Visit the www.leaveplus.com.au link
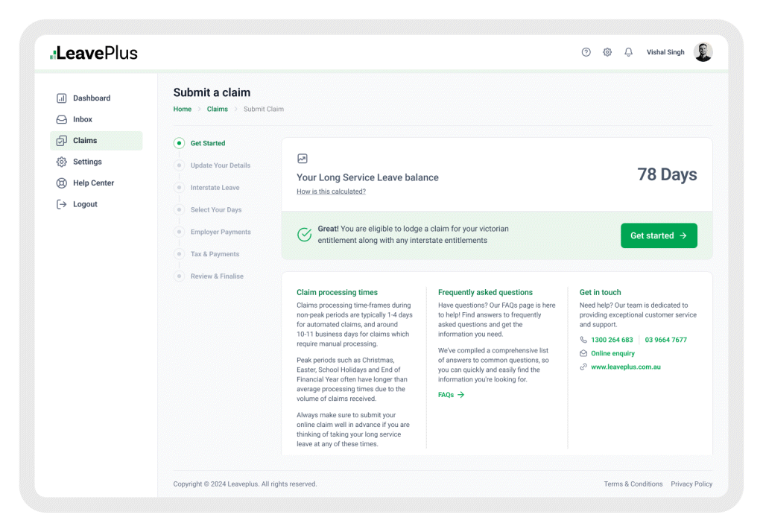This screenshot has width=763, height=532. click(626, 367)
